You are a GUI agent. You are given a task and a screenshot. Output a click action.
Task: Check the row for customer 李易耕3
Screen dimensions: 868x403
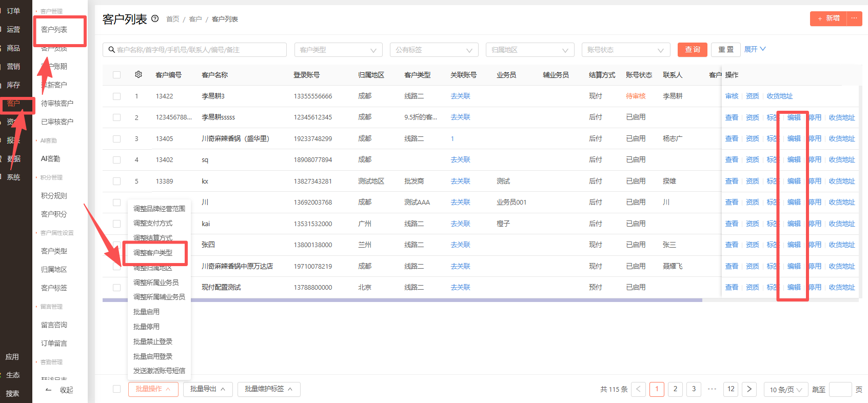117,96
